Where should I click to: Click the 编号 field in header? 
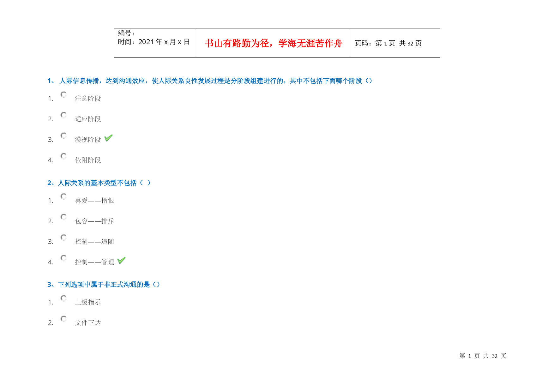pyautogui.click(x=126, y=33)
